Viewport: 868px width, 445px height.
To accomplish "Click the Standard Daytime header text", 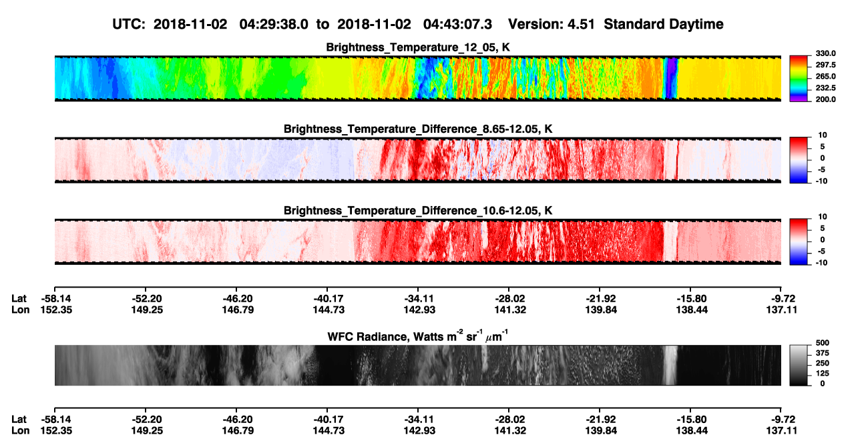I will pos(662,24).
